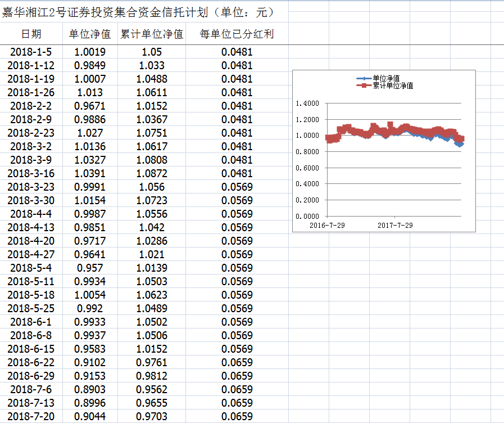Click the 2016-7-29 label on chart's horizontal axis
This screenshot has height=423, width=504.
(x=328, y=225)
